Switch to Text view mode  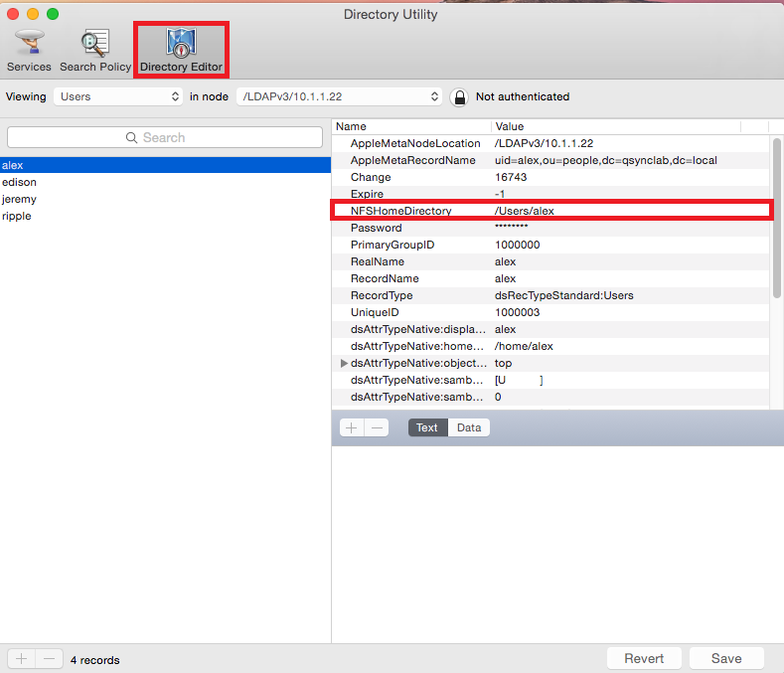point(427,427)
